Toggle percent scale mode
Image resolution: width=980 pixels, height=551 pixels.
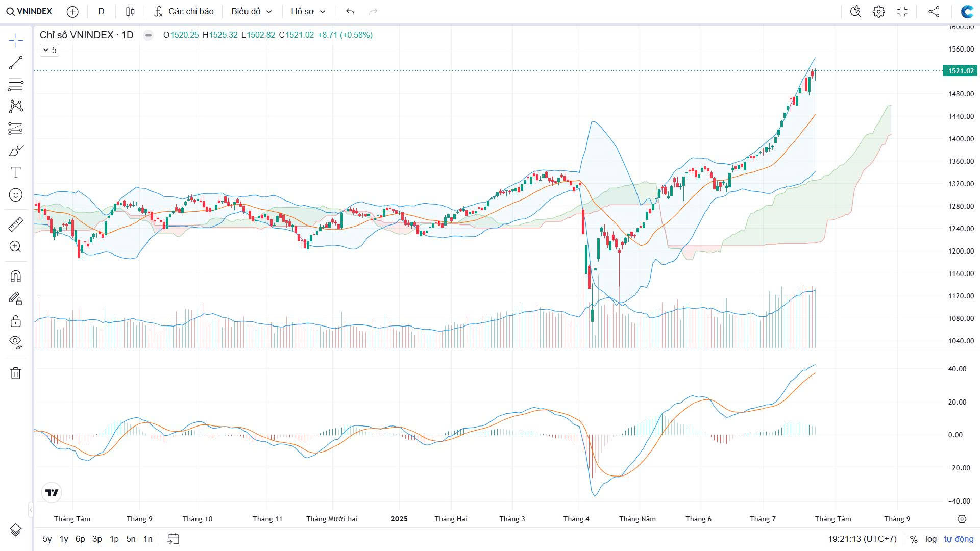(x=914, y=539)
